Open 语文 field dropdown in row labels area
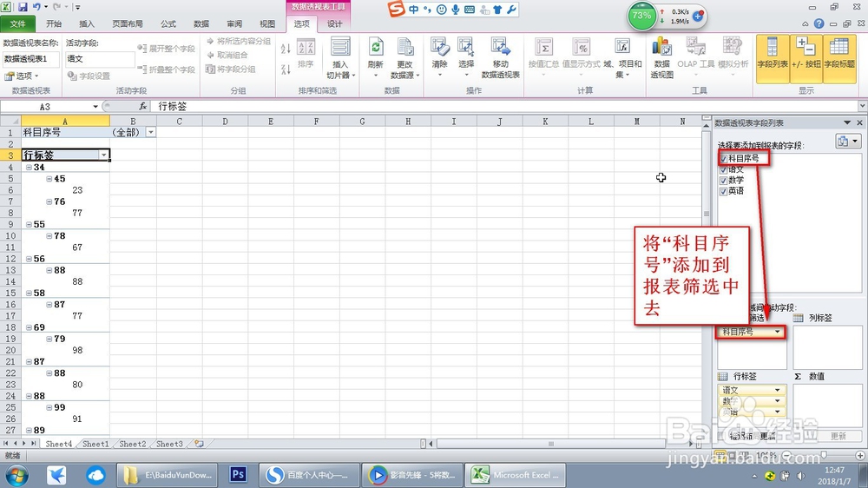Viewport: 868px width, 488px height. (x=777, y=390)
